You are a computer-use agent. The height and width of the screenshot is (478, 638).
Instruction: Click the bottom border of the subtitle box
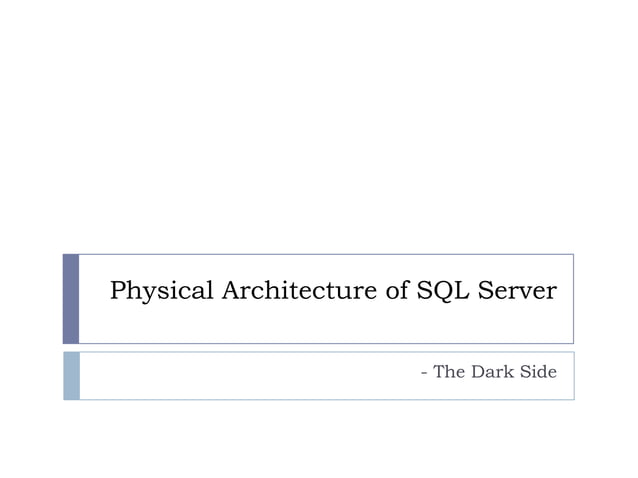(x=320, y=399)
